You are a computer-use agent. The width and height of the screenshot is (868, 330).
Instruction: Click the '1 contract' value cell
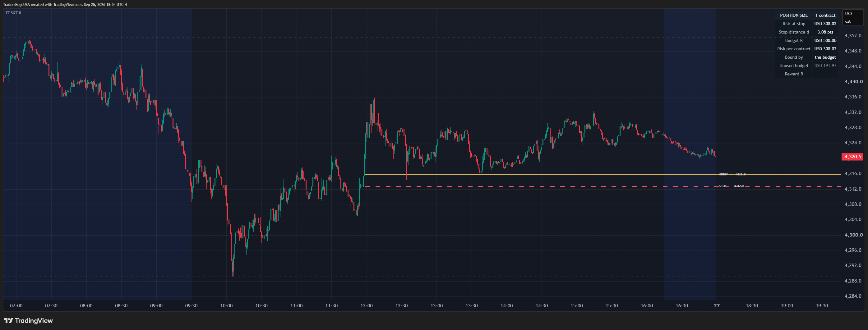point(825,16)
